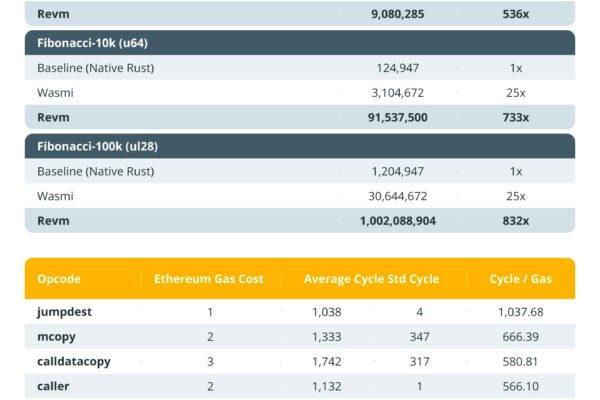Click calldatacopy std cycle value 317
The image size is (600, 400).
click(419, 362)
